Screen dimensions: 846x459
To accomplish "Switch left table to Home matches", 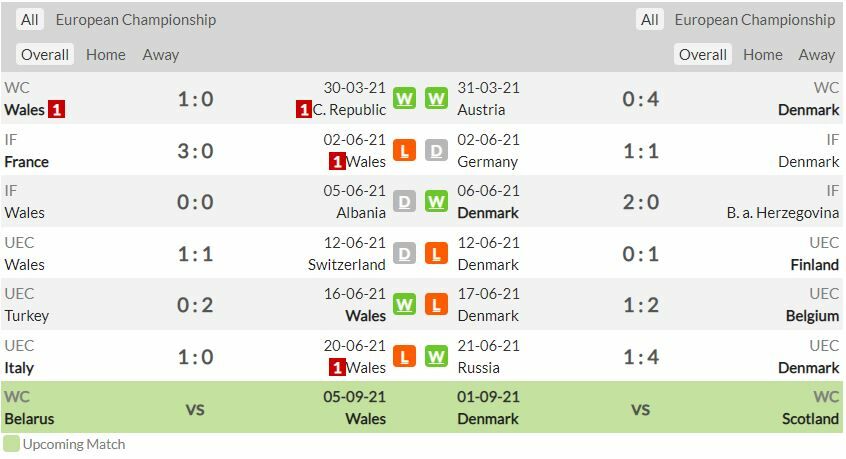I will point(106,55).
